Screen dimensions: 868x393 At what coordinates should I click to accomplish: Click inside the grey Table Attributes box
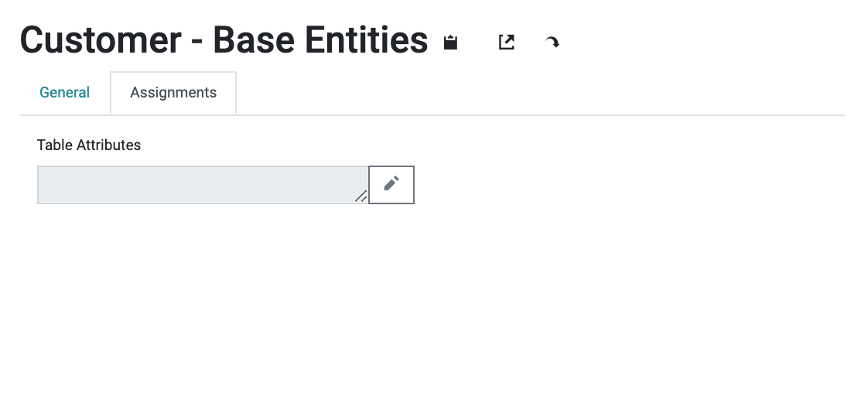(203, 185)
